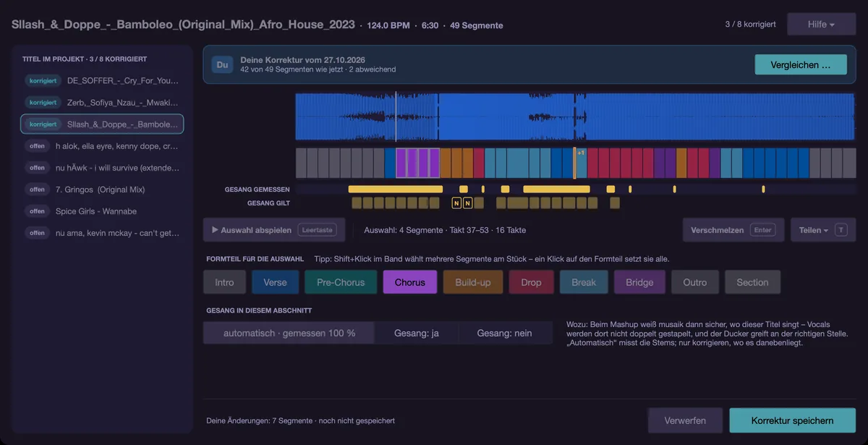The width and height of the screenshot is (868, 445).
Task: Assign the generic Section label
Action: click(753, 282)
